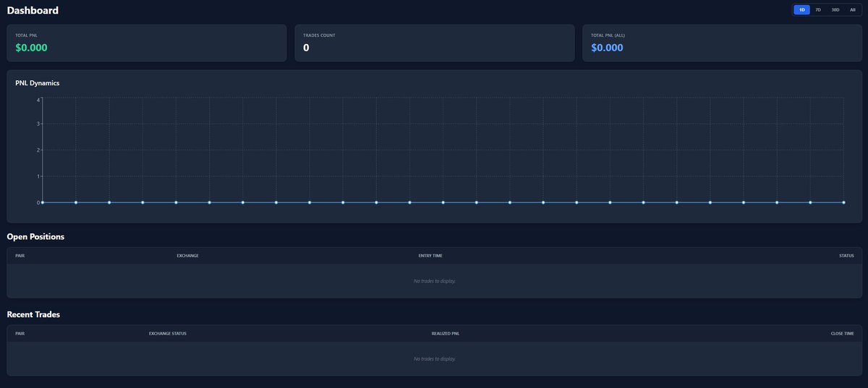The height and width of the screenshot is (388, 868).
Task: Click the Dashboard page title
Action: 33,11
